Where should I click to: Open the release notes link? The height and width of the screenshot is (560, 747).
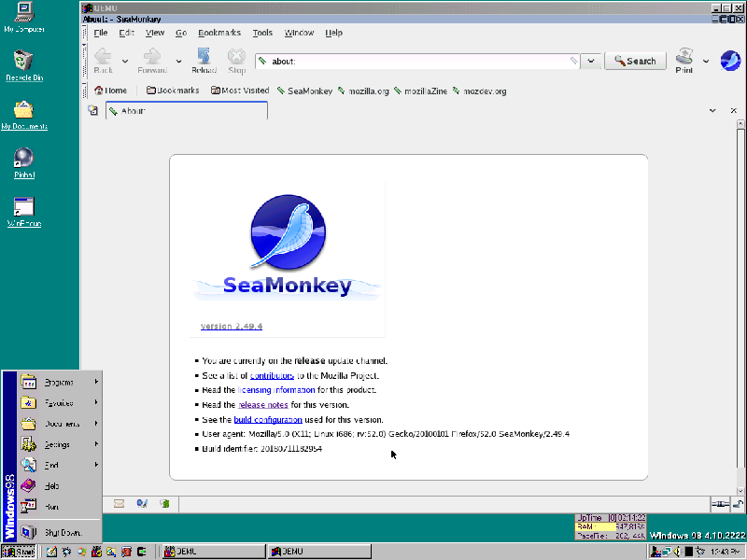point(263,405)
